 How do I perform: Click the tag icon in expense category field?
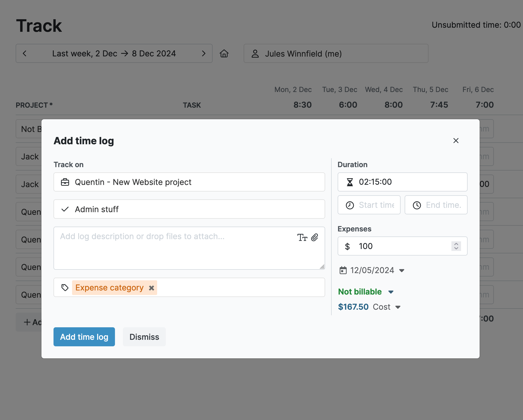tap(65, 288)
